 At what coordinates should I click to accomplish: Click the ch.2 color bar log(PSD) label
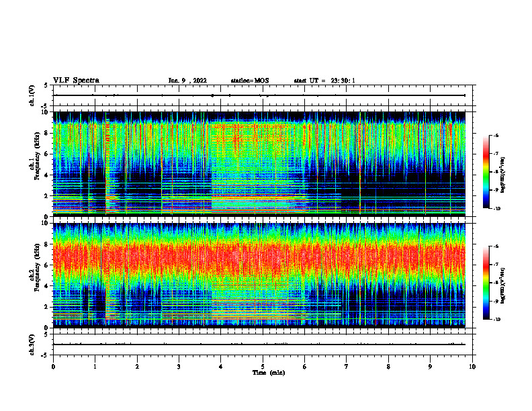point(503,285)
